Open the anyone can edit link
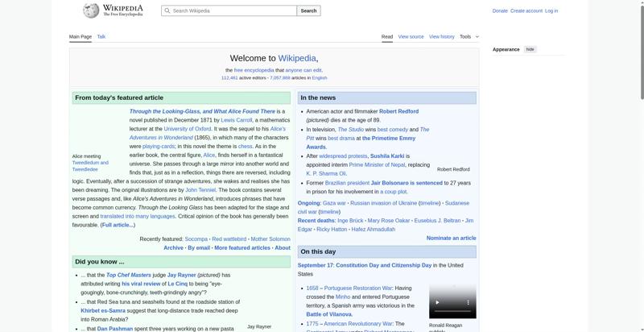The width and height of the screenshot is (644, 332). [x=303, y=70]
